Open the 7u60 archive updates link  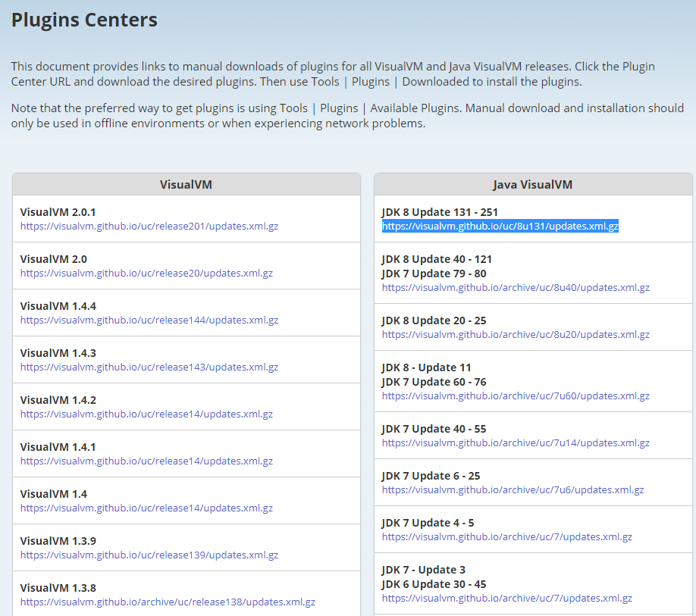(516, 396)
